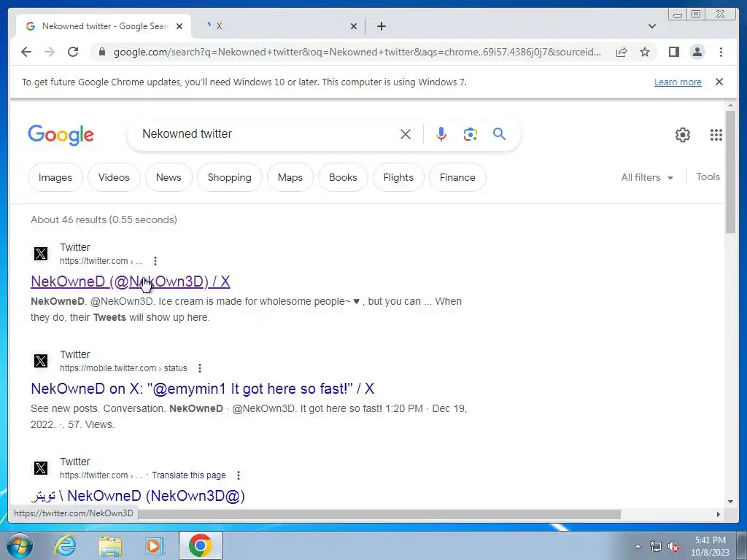Share this page using the share icon
The height and width of the screenshot is (560, 747).
(x=622, y=52)
